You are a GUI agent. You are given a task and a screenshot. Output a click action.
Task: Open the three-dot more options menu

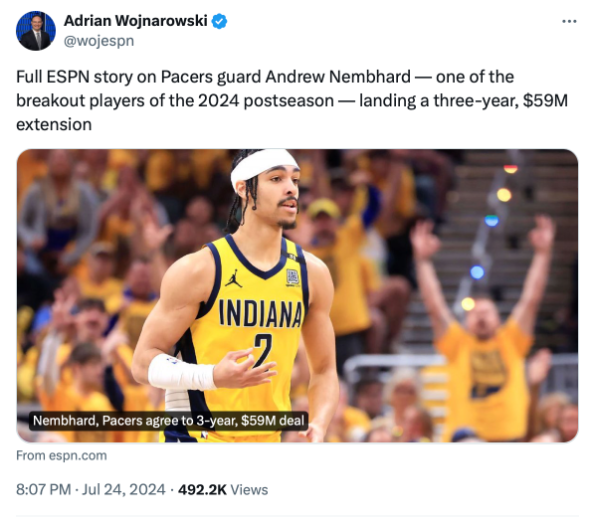[x=569, y=22]
